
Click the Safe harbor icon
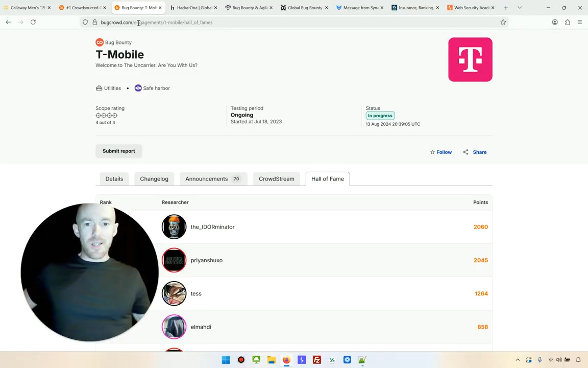pyautogui.click(x=138, y=88)
